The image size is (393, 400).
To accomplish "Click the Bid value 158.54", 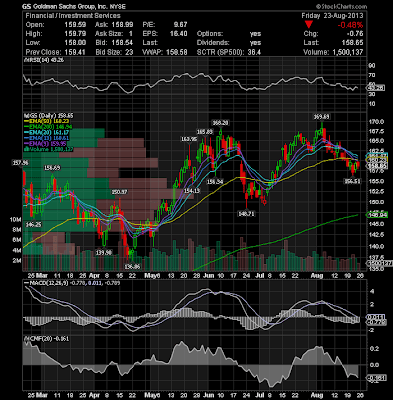I will point(122,43).
